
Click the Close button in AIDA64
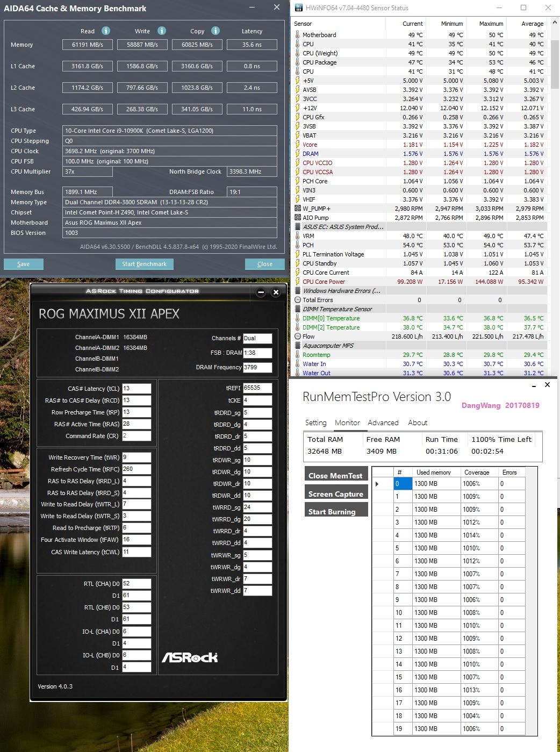[265, 264]
